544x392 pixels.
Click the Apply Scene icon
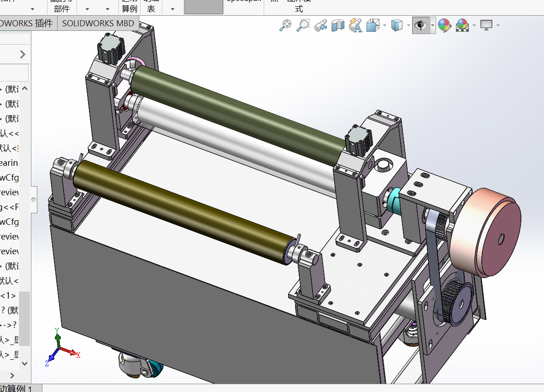[462, 25]
